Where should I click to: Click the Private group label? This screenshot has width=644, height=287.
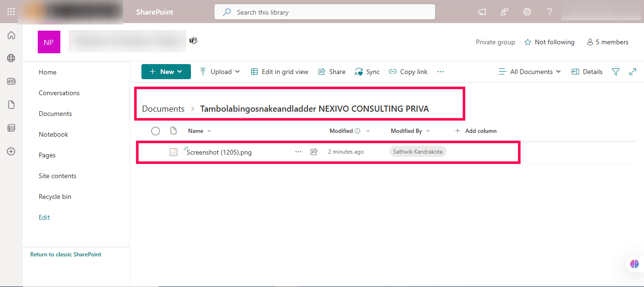[x=495, y=42]
